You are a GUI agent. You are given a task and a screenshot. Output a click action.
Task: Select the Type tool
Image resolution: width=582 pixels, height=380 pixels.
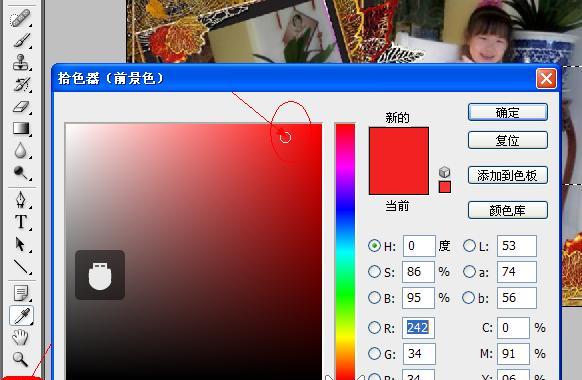tap(21, 222)
